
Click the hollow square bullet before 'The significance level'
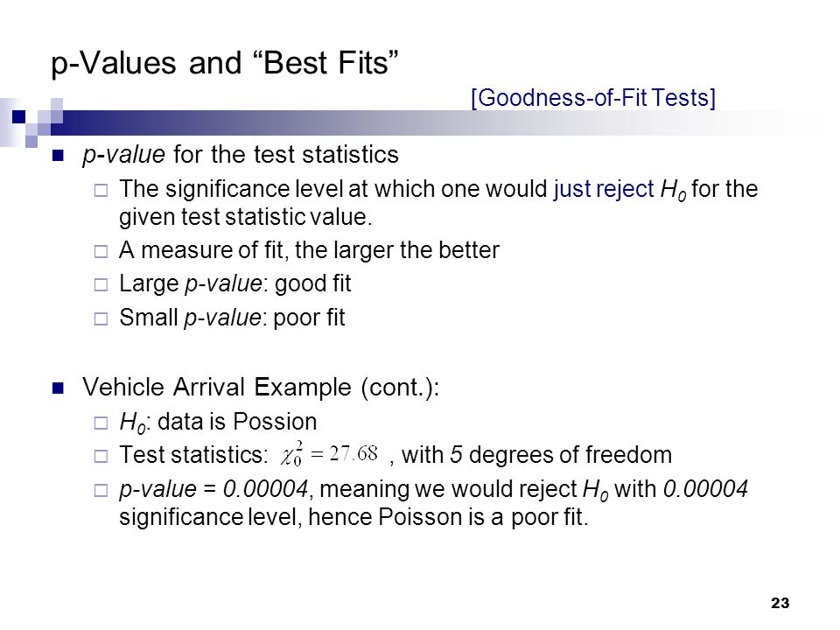pyautogui.click(x=101, y=190)
